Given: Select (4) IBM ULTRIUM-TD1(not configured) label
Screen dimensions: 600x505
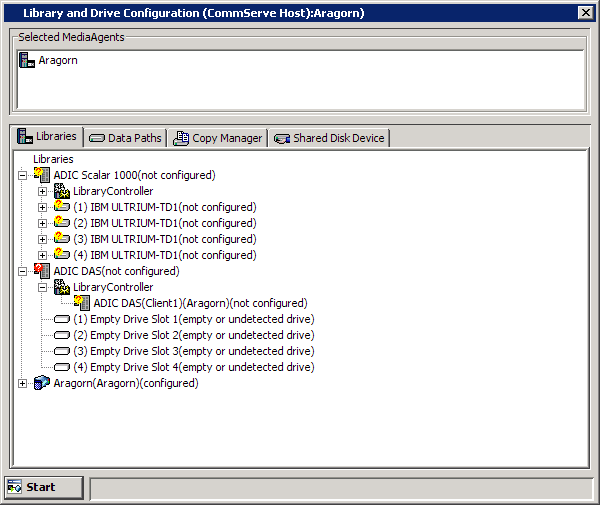Looking at the screenshot, I should pyautogui.click(x=165, y=255).
